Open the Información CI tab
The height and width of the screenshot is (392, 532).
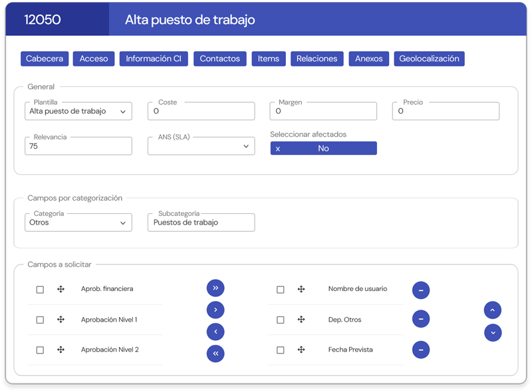[x=154, y=58]
